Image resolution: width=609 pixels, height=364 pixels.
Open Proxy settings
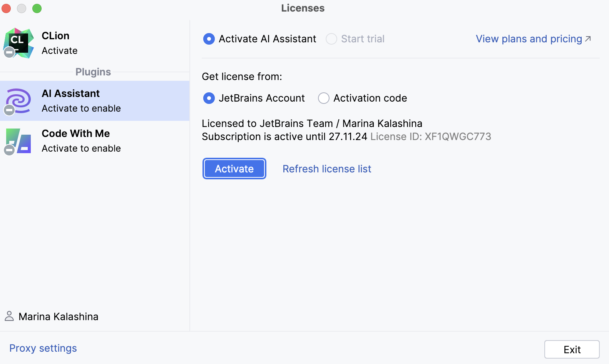(x=43, y=348)
